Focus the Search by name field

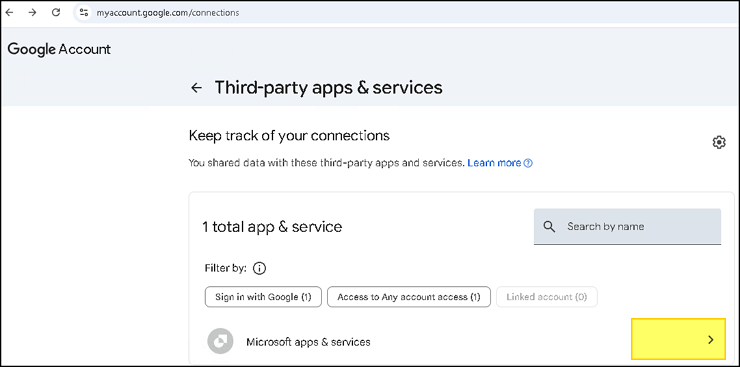[627, 226]
